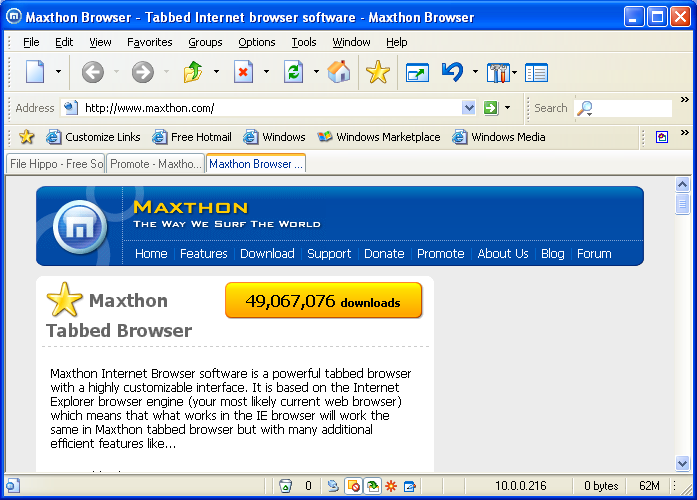
Task: Click the Download link in Maxthon navigation
Action: click(x=267, y=254)
